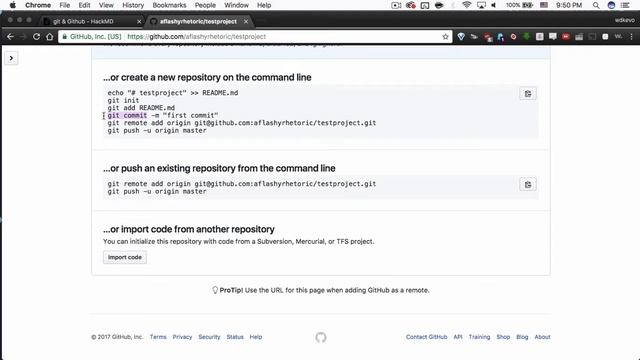Click the secure GitHub, Inc. lock badge

tap(92, 37)
